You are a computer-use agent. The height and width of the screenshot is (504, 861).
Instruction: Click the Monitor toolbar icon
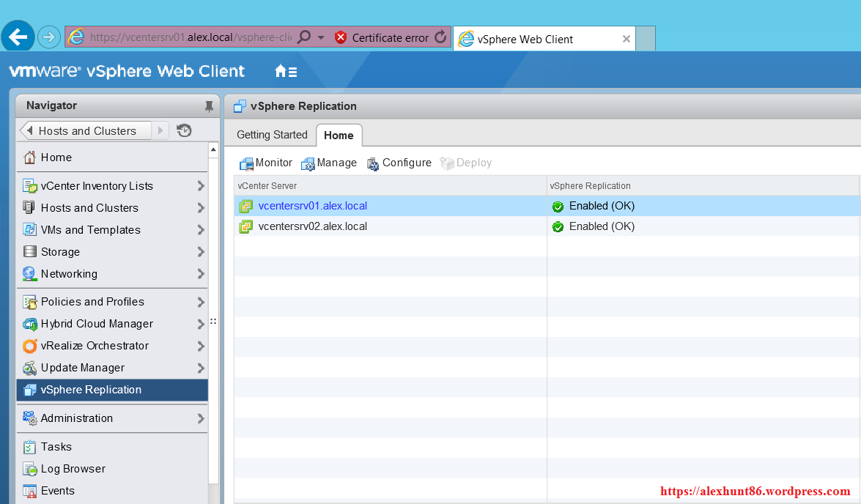(247, 163)
